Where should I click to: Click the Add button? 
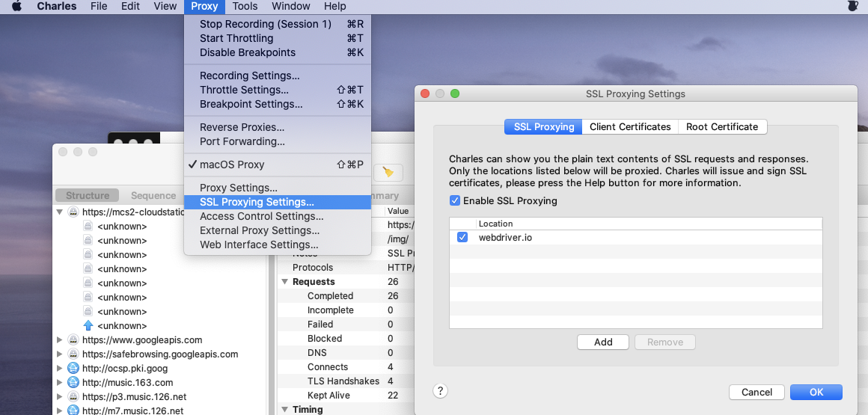603,342
